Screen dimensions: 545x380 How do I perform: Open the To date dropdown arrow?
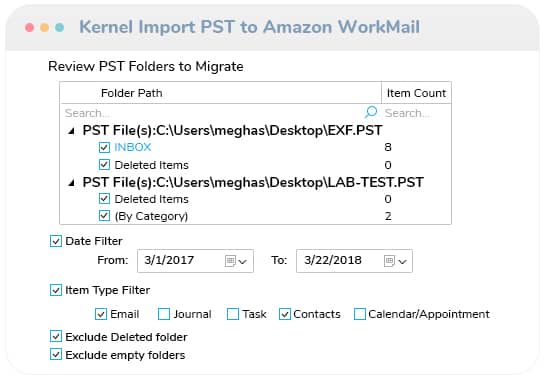pyautogui.click(x=402, y=261)
